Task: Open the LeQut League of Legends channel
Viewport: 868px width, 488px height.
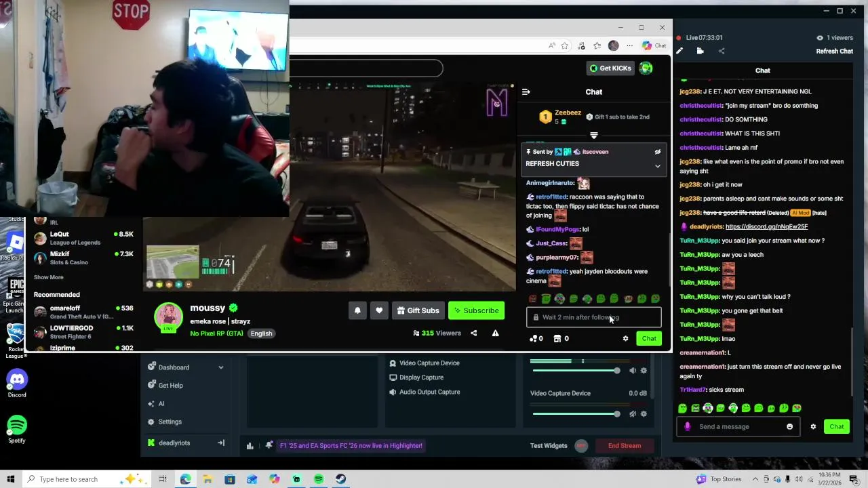Action: click(83, 238)
